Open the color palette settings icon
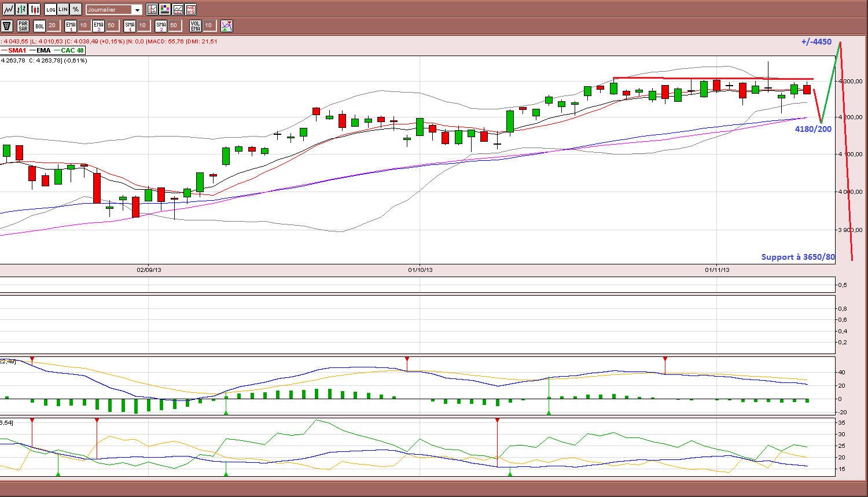This screenshot has width=868, height=497. (x=165, y=9)
